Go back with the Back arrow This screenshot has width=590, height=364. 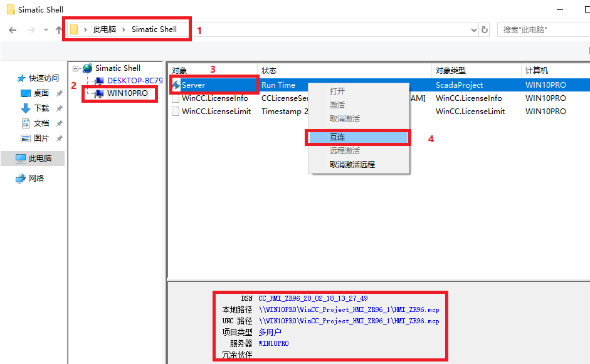click(13, 29)
